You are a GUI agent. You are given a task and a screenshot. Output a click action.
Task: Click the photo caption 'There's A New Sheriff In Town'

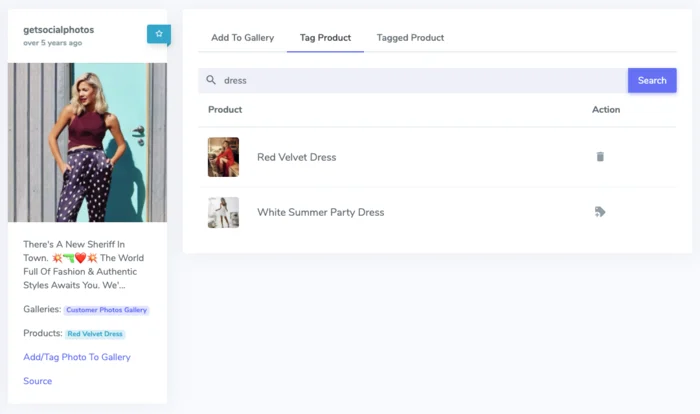(x=83, y=264)
